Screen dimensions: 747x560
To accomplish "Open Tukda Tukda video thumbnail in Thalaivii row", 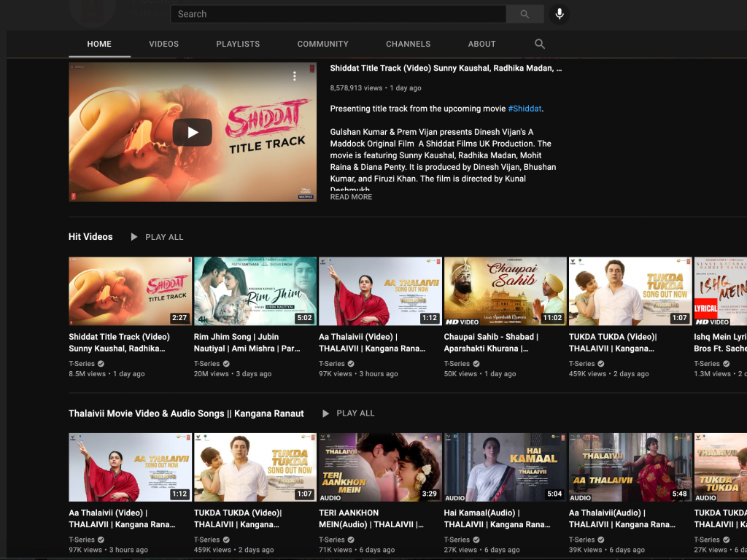I will pyautogui.click(x=255, y=467).
